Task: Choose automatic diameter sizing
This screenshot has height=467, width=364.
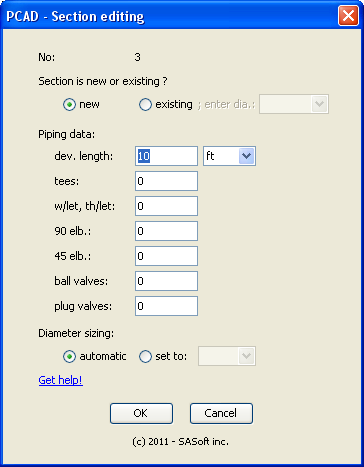Action: pyautogui.click(x=69, y=356)
